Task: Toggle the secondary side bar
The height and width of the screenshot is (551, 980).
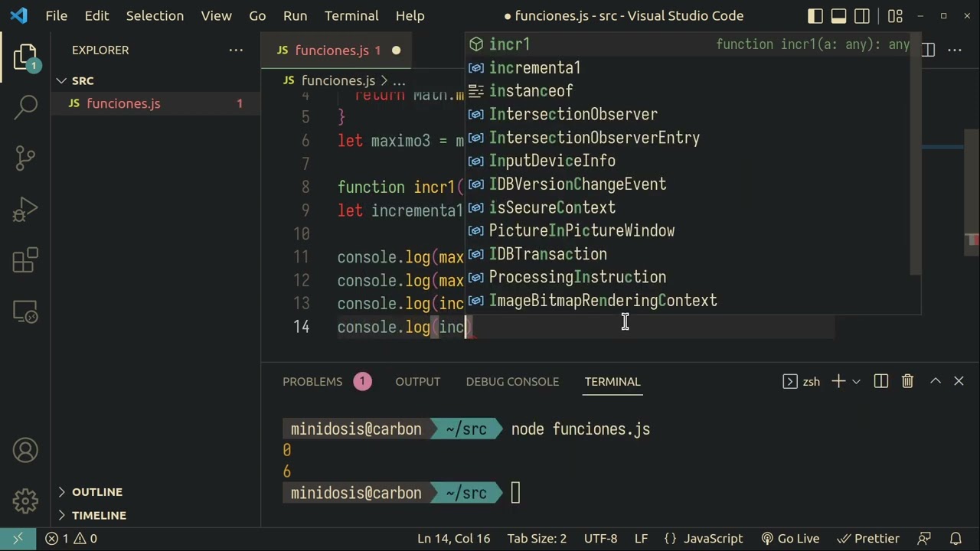Action: point(862,16)
